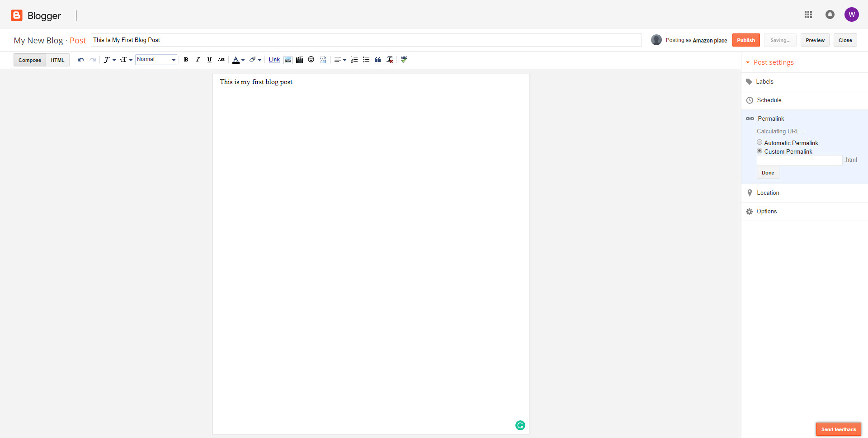Open the text color picker
The height and width of the screenshot is (438, 868).
pyautogui.click(x=238, y=60)
